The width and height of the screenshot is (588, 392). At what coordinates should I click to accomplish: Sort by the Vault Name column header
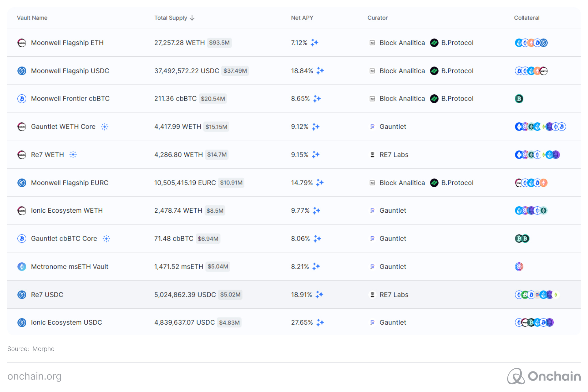click(32, 18)
